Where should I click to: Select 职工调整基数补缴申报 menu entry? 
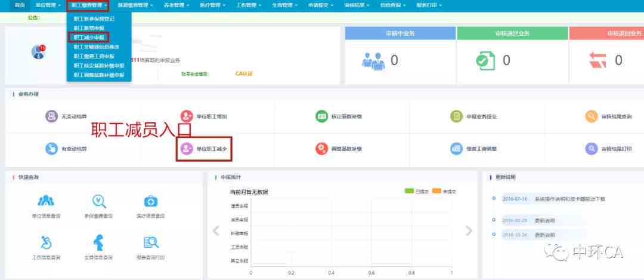click(x=99, y=75)
